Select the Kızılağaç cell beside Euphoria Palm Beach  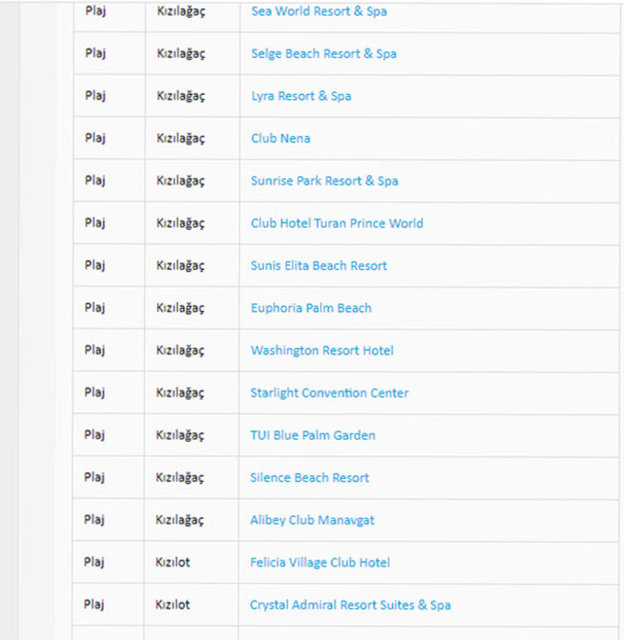[x=180, y=308]
